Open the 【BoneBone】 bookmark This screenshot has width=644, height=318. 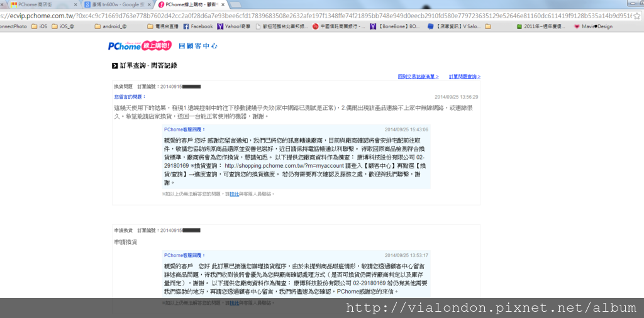tap(395, 26)
